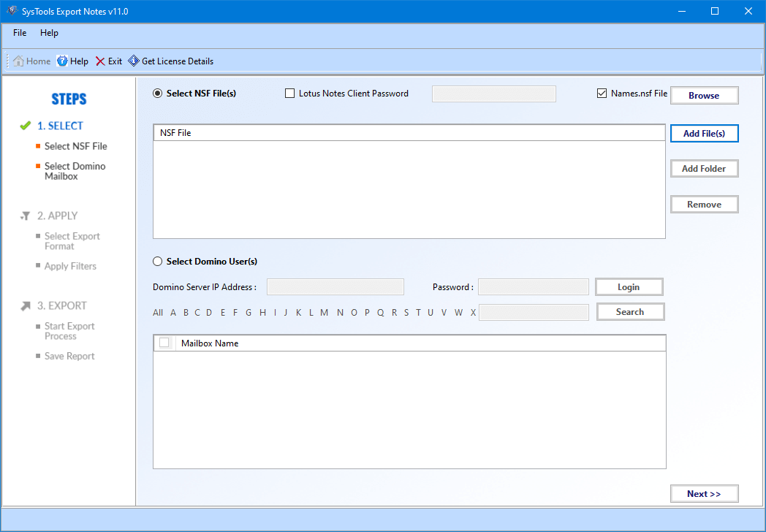Click the blue Help question-mark icon
This screenshot has width=766, height=532.
[x=63, y=61]
